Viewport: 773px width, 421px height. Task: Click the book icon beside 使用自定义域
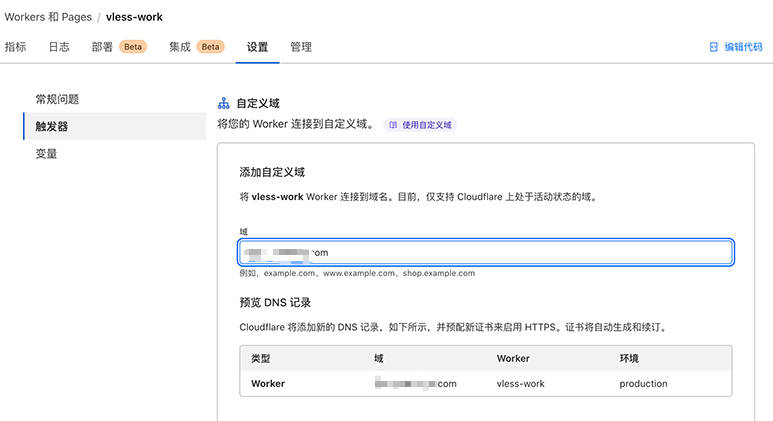click(393, 125)
